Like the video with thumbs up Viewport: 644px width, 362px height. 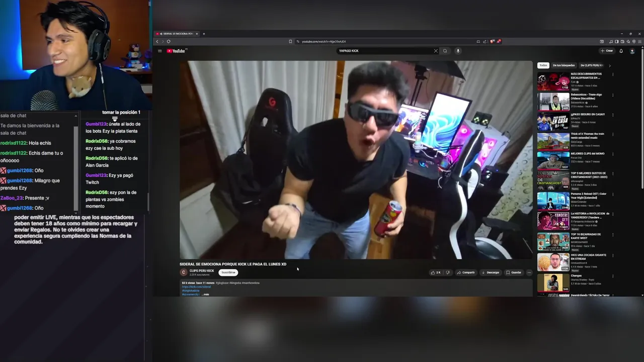coord(435,273)
